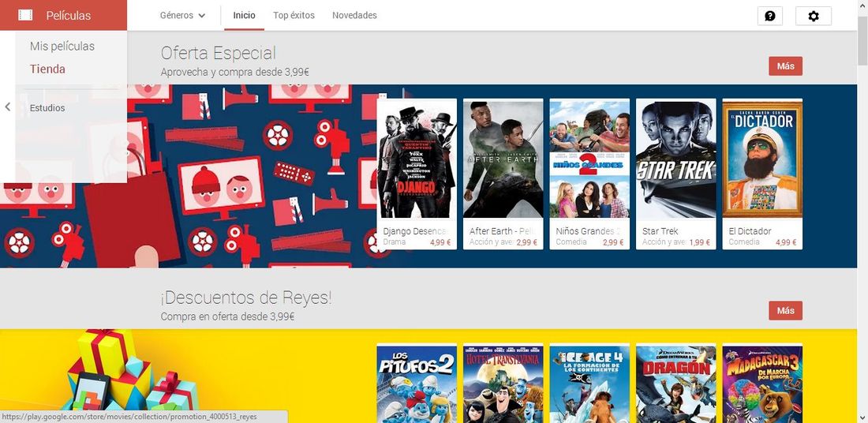Switch to the Top éxitos tab
868x423 pixels.
(294, 16)
